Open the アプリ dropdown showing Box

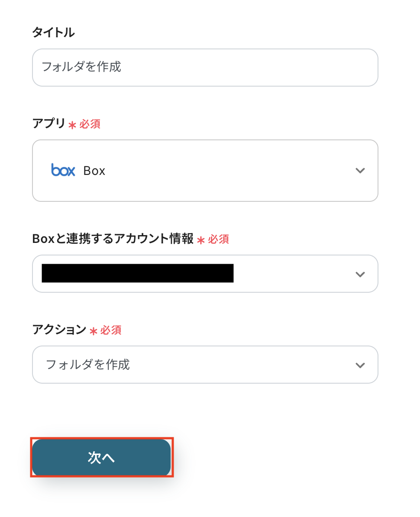(205, 171)
